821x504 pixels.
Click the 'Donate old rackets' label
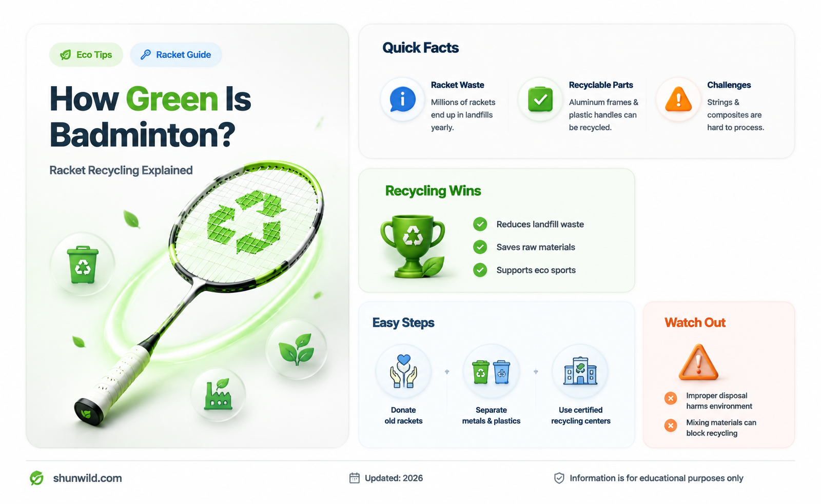point(403,415)
